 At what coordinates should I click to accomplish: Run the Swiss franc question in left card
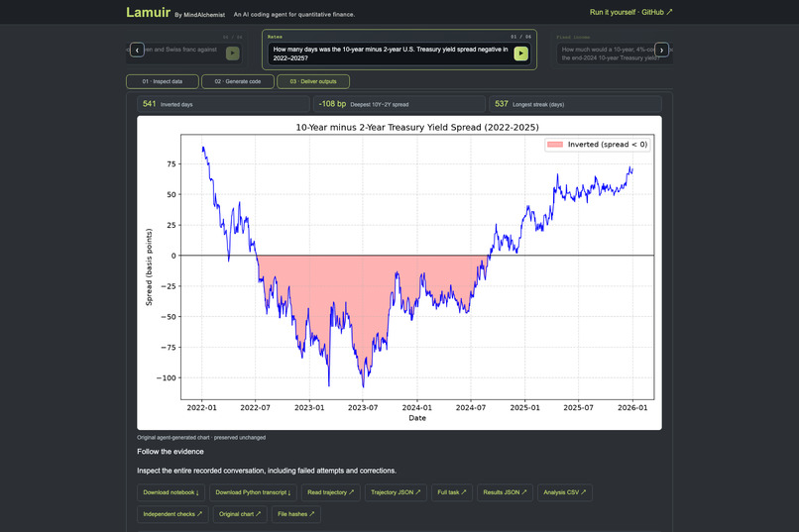232,53
